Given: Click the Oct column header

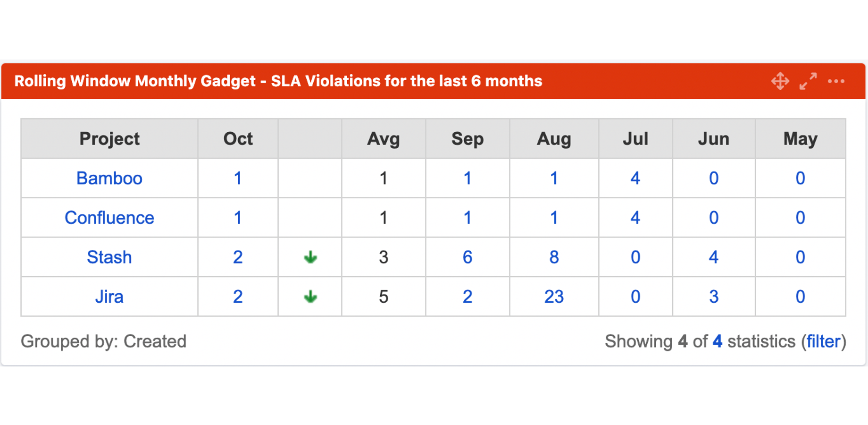Looking at the screenshot, I should pos(238,139).
